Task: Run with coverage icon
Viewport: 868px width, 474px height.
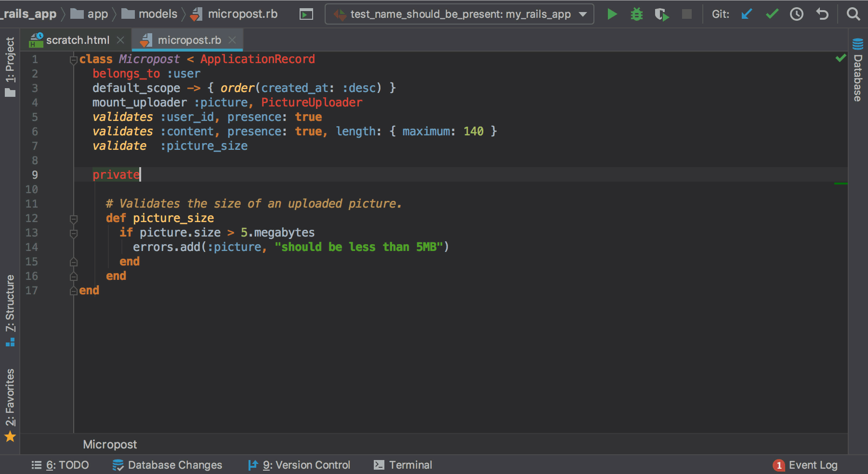Action: pos(662,14)
